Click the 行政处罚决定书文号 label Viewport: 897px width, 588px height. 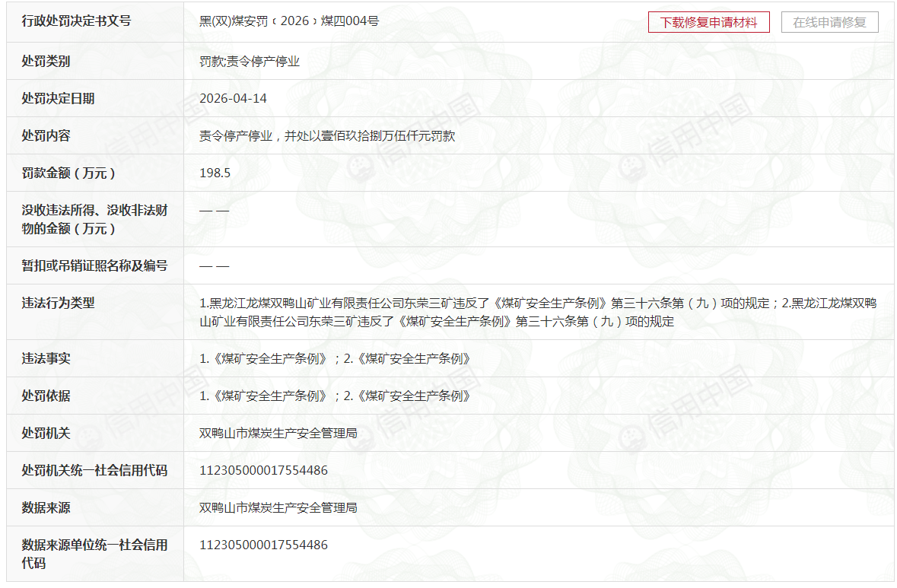click(77, 21)
